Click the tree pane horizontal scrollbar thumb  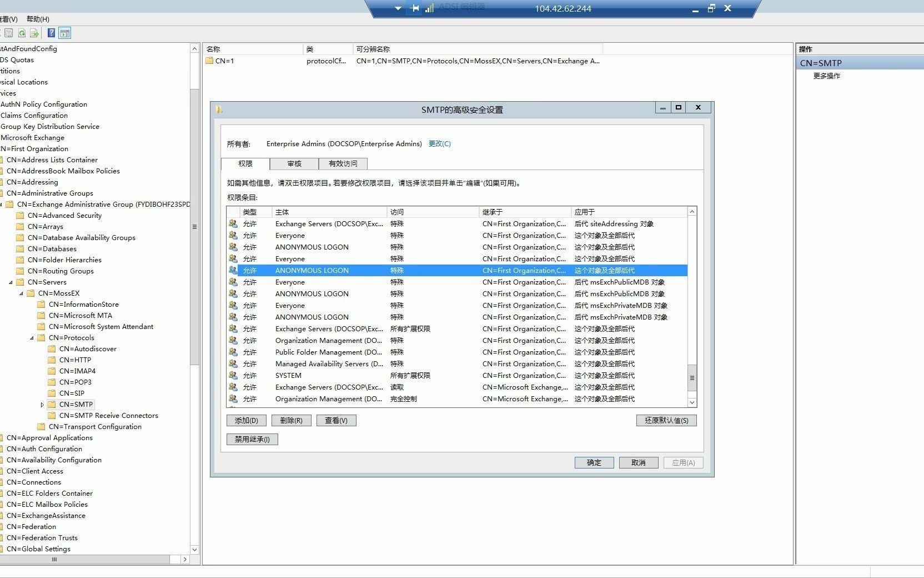(x=85, y=559)
